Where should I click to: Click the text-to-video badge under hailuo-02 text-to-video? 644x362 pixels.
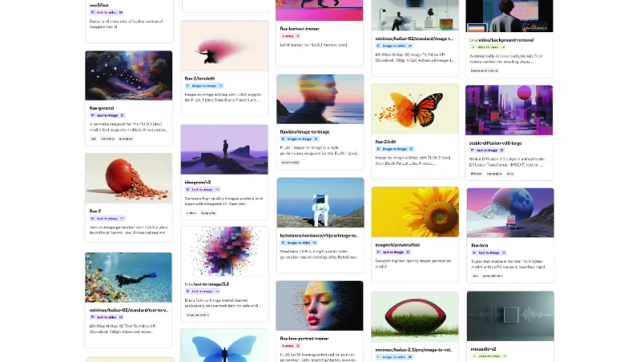pyautogui.click(x=106, y=317)
